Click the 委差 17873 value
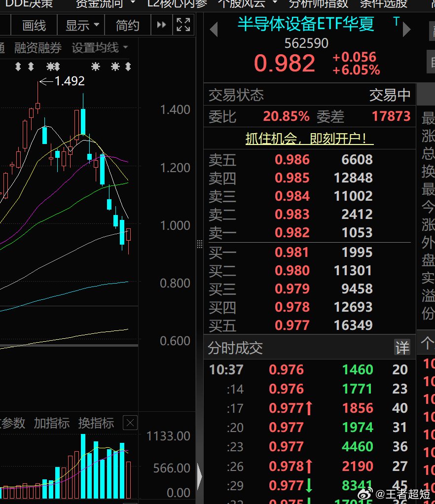The image size is (435, 504). point(391,116)
